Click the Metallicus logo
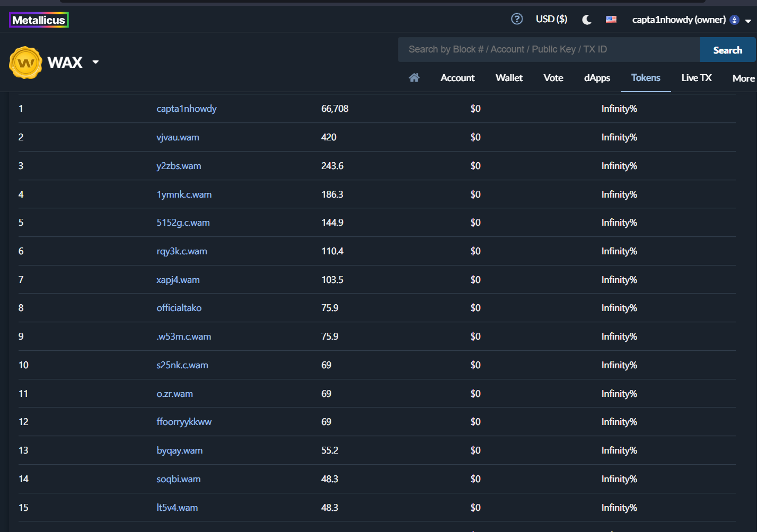Image resolution: width=757 pixels, height=532 pixels. [x=39, y=20]
